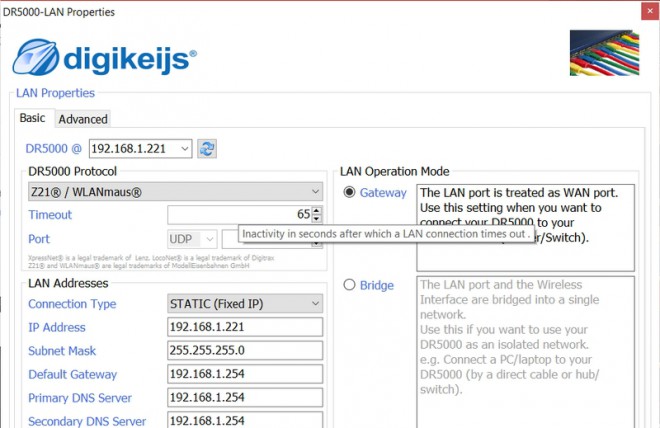Screen dimensions: 660x428
Task: Click the Default Gateway label
Action: coord(72,375)
